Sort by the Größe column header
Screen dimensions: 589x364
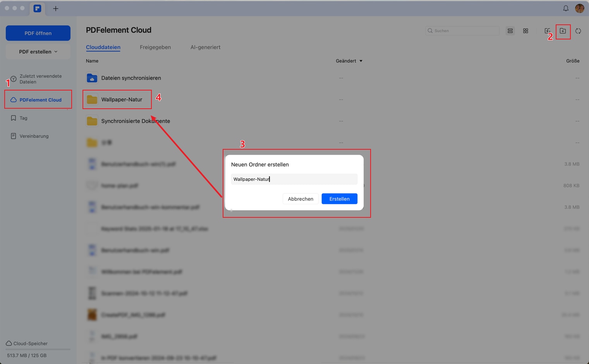click(573, 61)
